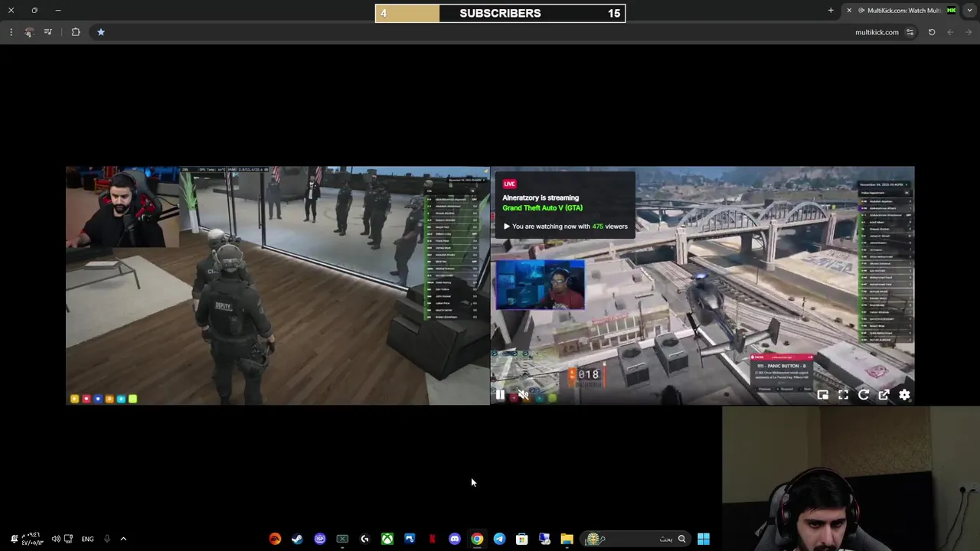The height and width of the screenshot is (551, 980).
Task: Open Logitech G HUB from taskbar
Action: [x=364, y=539]
